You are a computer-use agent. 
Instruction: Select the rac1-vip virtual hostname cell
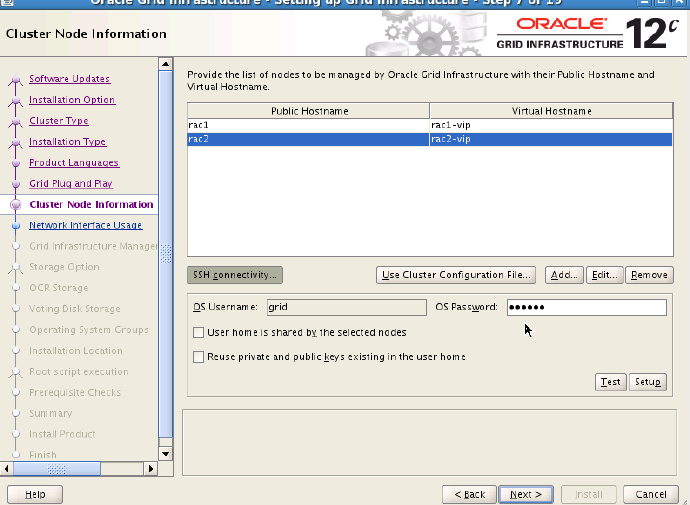coord(551,125)
